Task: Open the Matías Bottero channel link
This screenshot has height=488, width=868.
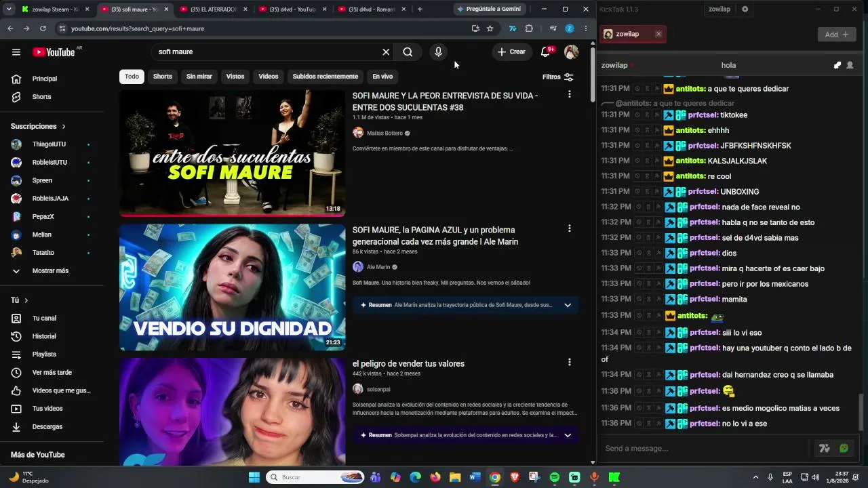Action: (384, 134)
